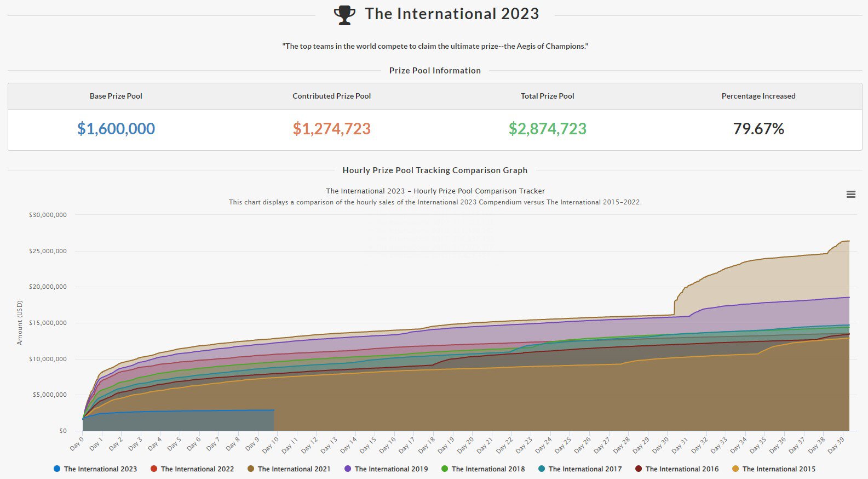Toggle The International 2023 legend series
The image size is (868, 479).
point(100,469)
